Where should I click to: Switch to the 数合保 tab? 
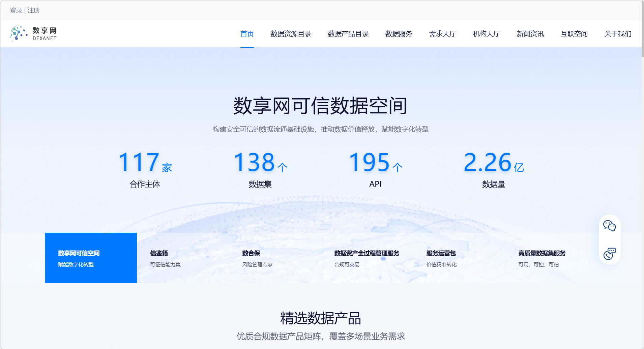(x=257, y=258)
